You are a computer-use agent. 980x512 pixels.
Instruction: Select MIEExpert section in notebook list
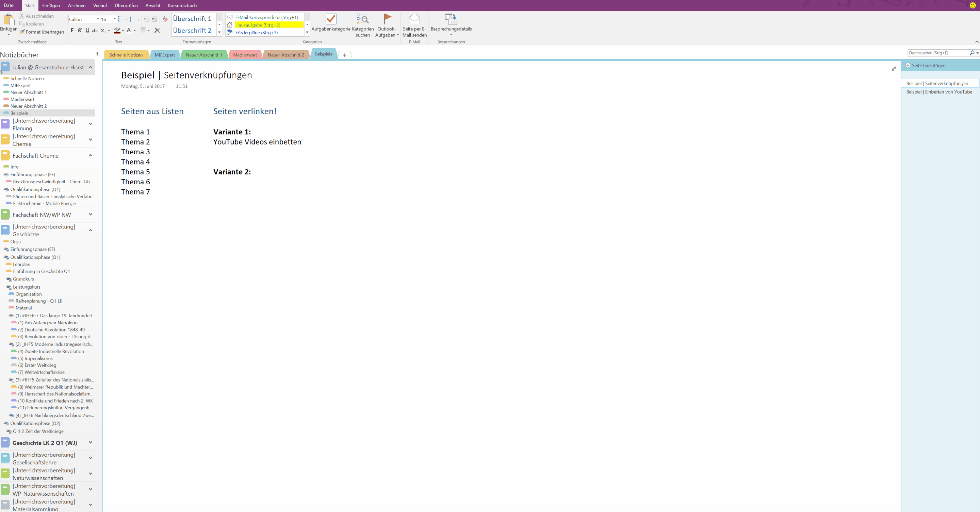click(x=20, y=86)
